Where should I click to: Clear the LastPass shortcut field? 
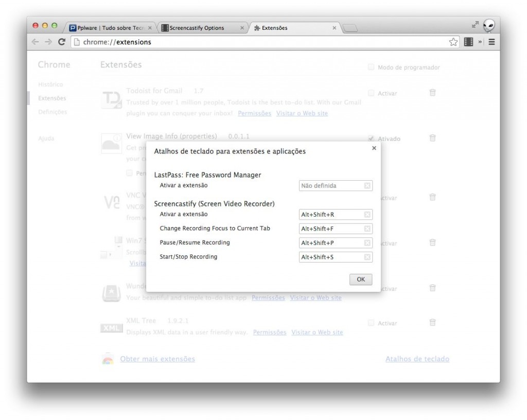tap(367, 185)
